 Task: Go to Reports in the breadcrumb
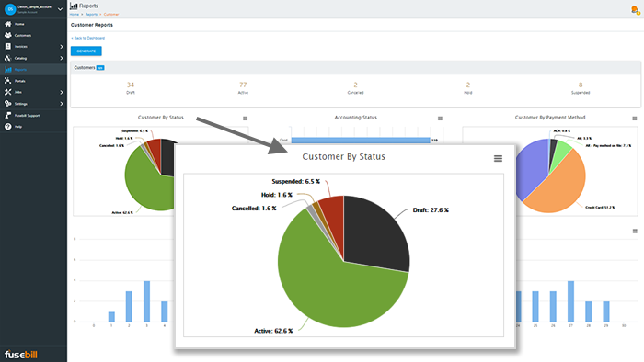tap(91, 15)
